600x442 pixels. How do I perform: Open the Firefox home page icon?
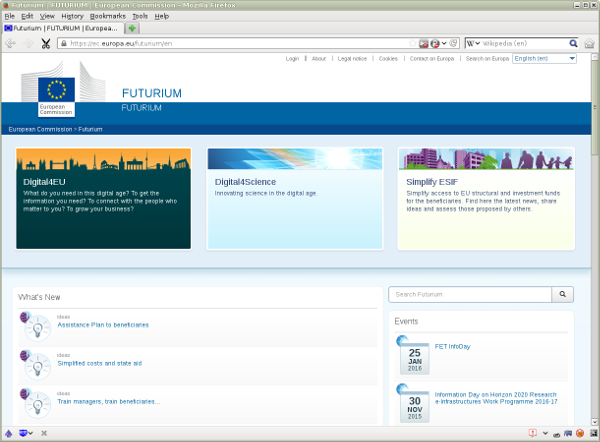click(589, 44)
